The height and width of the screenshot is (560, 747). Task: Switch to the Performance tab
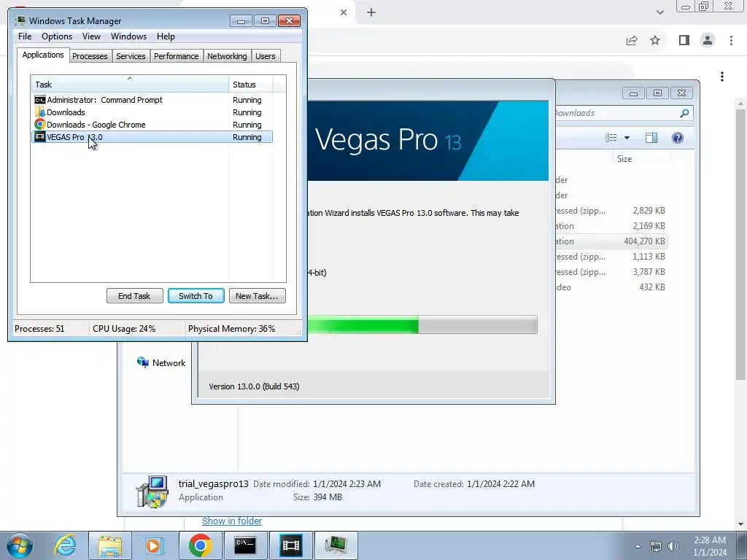pos(176,56)
